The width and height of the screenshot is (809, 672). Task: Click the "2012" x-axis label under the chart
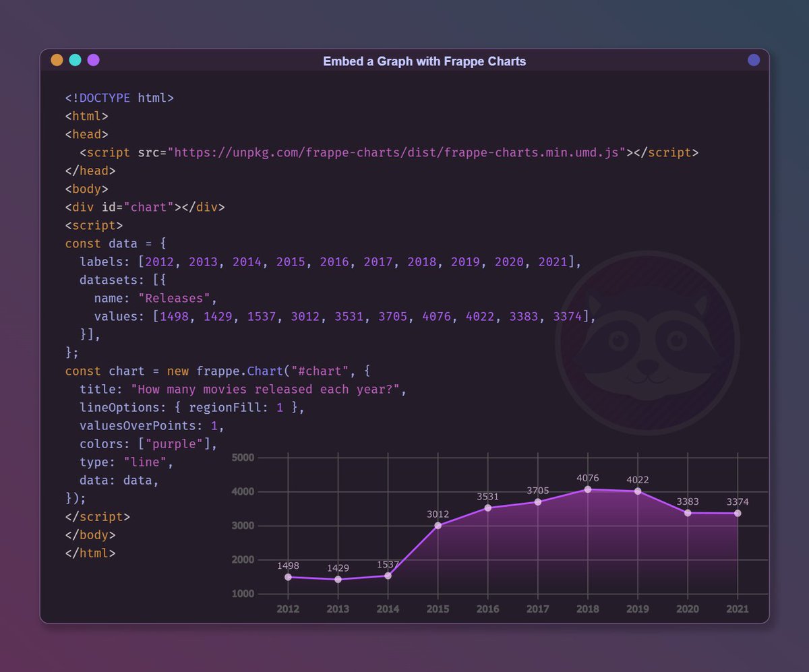288,609
